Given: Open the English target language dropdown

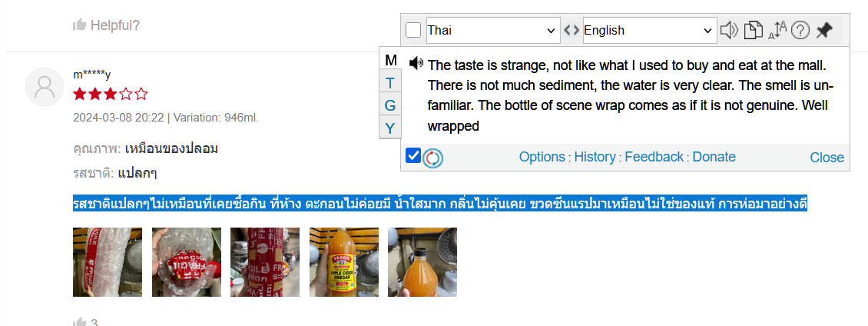Looking at the screenshot, I should tap(649, 30).
